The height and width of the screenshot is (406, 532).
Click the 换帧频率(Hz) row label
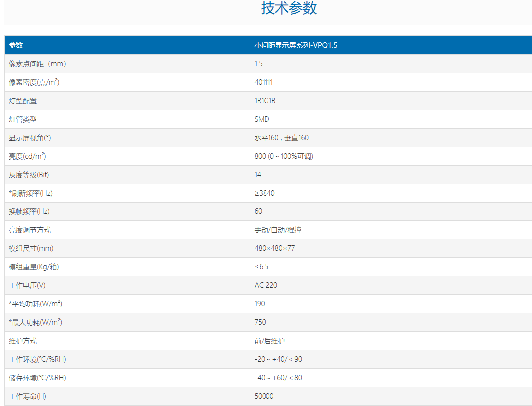pos(29,211)
